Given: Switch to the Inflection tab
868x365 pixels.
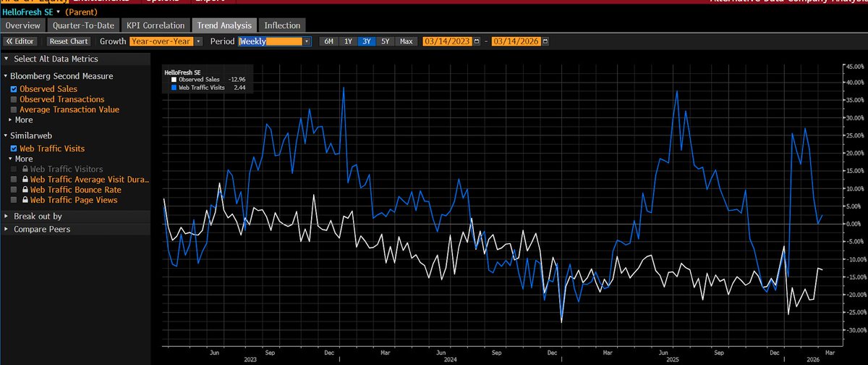Looking at the screenshot, I should click(282, 25).
